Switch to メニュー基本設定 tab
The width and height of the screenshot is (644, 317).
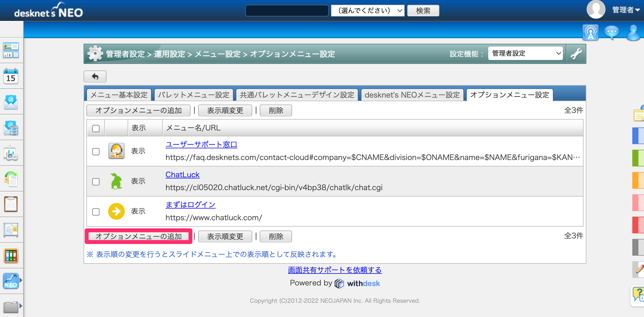point(119,95)
